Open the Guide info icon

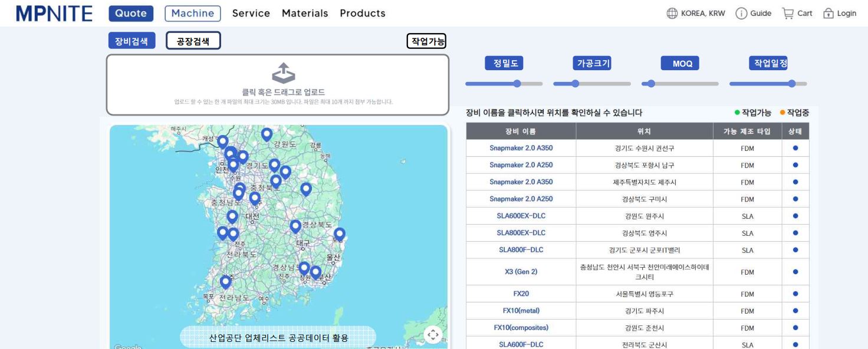tap(741, 14)
